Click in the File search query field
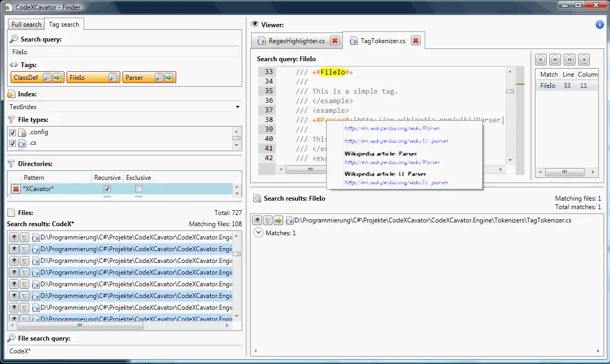 [x=125, y=351]
